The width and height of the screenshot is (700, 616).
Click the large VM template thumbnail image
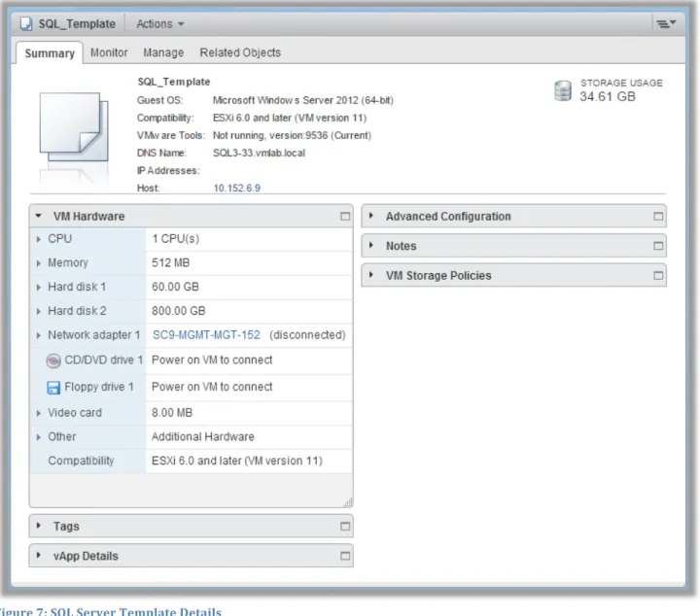click(74, 126)
